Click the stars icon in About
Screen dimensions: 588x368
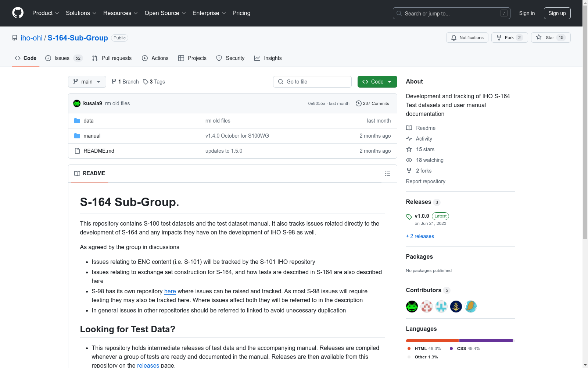(409, 149)
